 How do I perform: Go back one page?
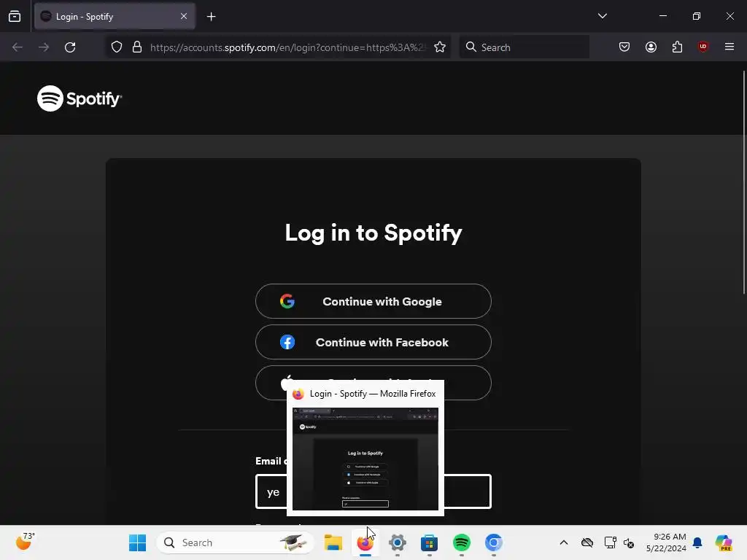tap(18, 47)
